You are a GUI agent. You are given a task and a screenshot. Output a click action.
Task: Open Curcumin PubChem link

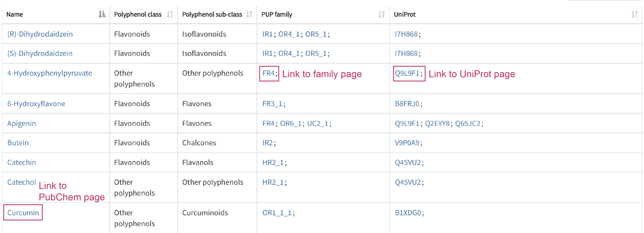tap(23, 213)
